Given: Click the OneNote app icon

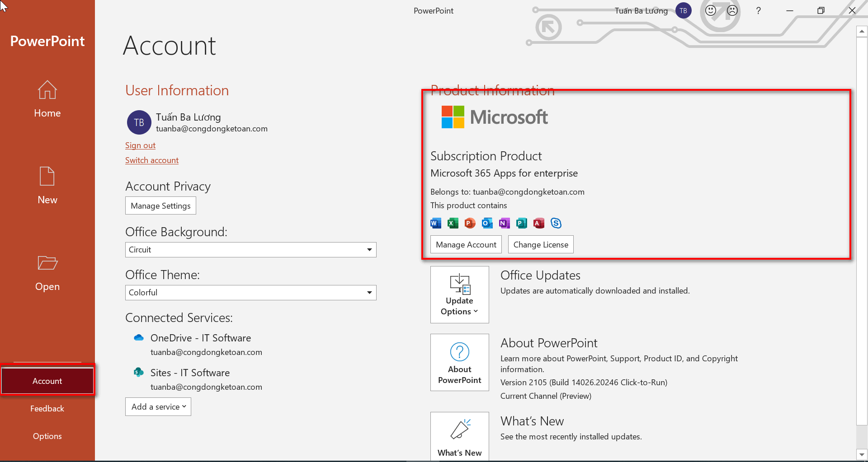Looking at the screenshot, I should coord(505,223).
